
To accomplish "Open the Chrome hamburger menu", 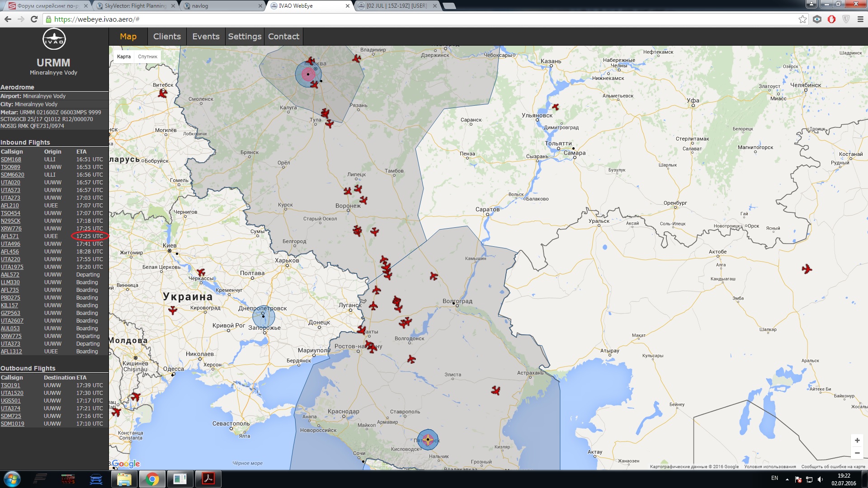I will [860, 19].
